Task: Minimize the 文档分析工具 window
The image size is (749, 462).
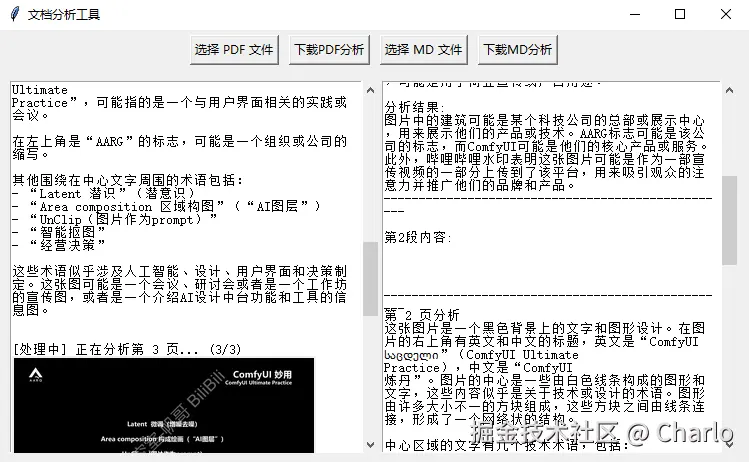Action: tap(635, 14)
